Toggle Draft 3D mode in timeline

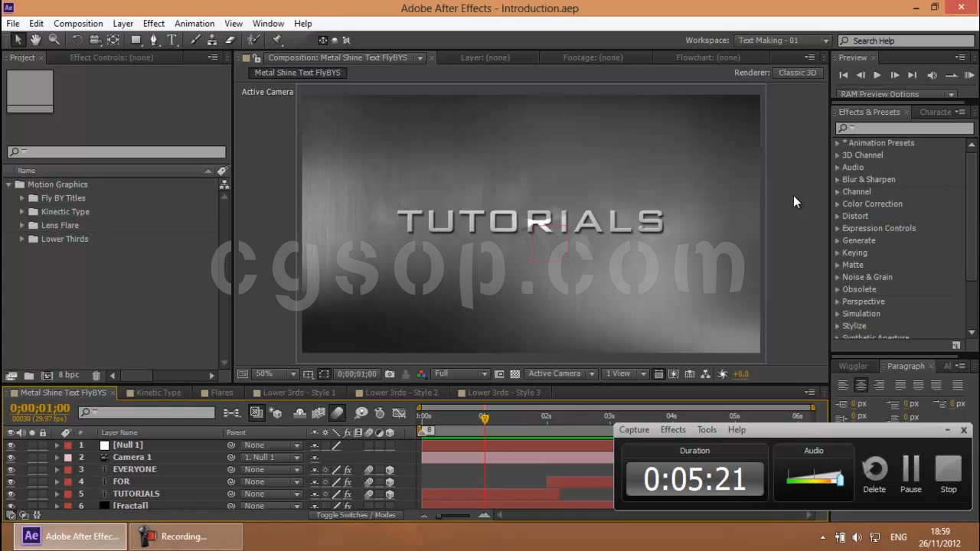(276, 412)
